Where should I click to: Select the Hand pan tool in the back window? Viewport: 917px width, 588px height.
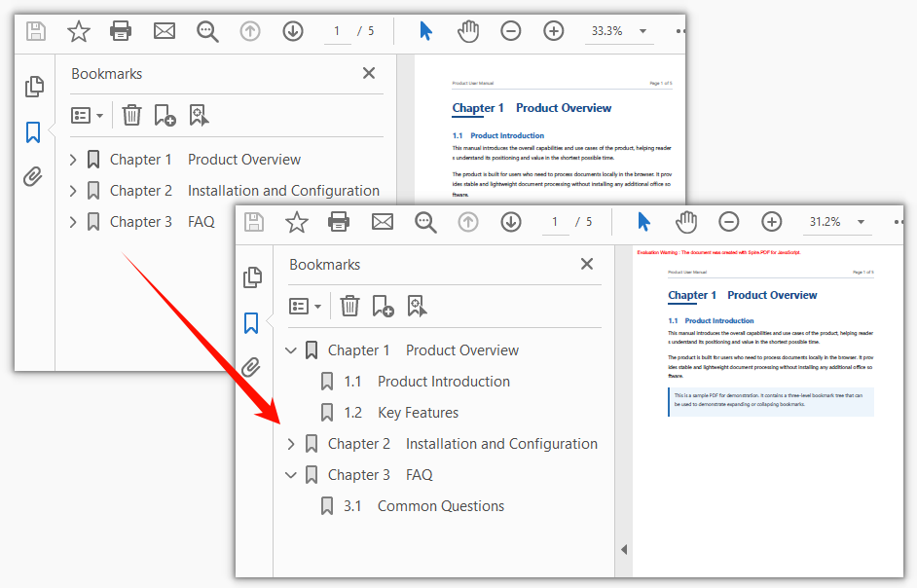(x=468, y=31)
